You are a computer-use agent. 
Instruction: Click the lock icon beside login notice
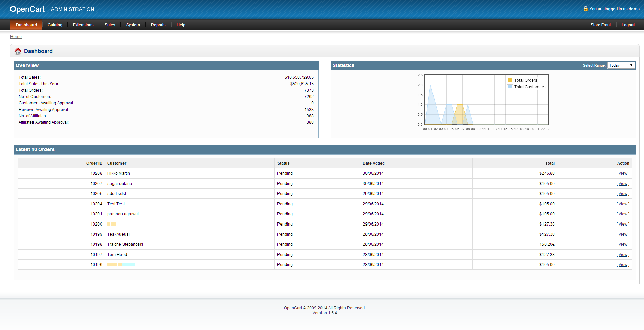pyautogui.click(x=585, y=9)
